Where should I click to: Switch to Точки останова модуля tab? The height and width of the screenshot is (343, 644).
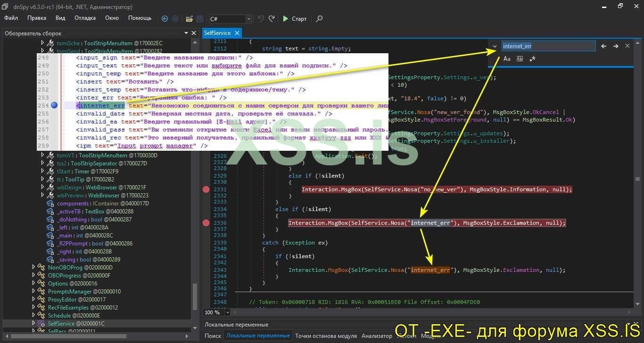(326, 336)
